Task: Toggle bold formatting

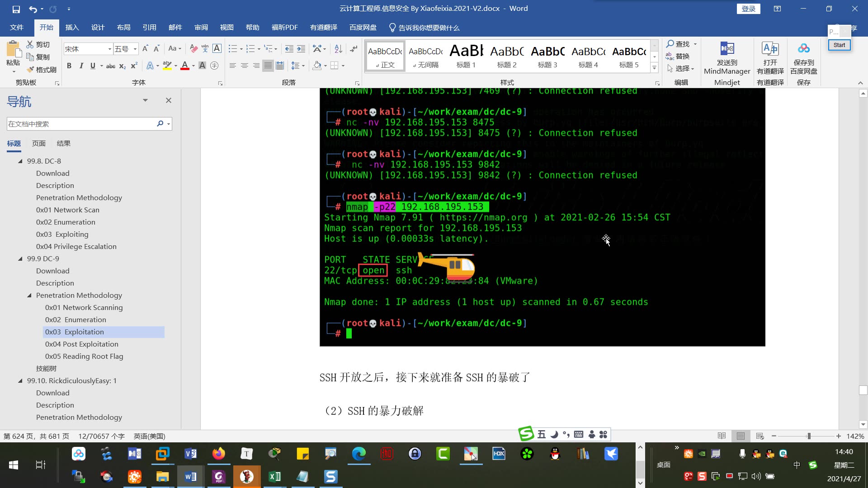Action: 69,66
